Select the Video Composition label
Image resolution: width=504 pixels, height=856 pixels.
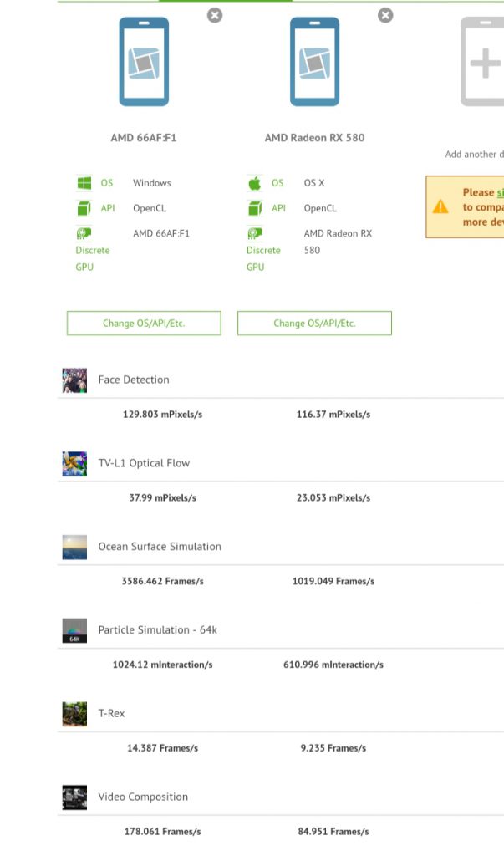coord(143,797)
